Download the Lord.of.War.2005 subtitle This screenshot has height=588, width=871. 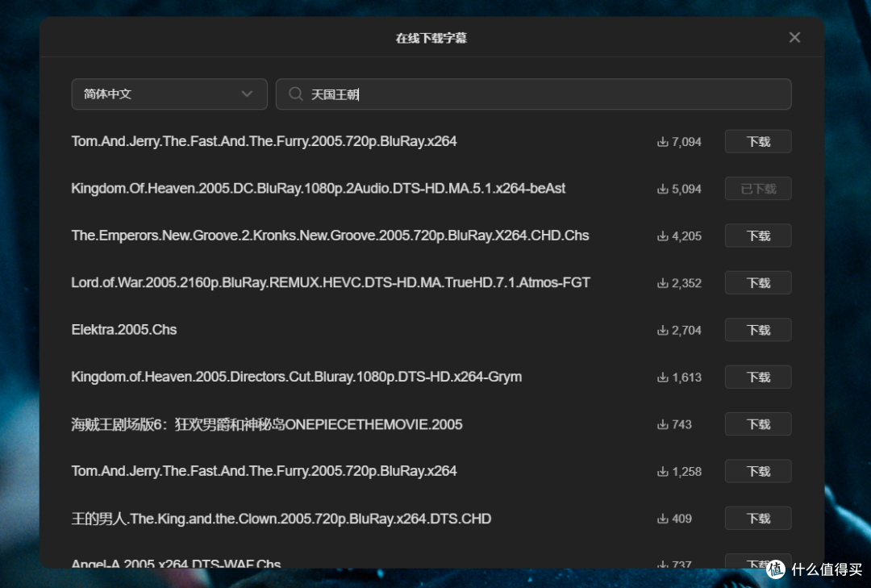pyautogui.click(x=757, y=283)
